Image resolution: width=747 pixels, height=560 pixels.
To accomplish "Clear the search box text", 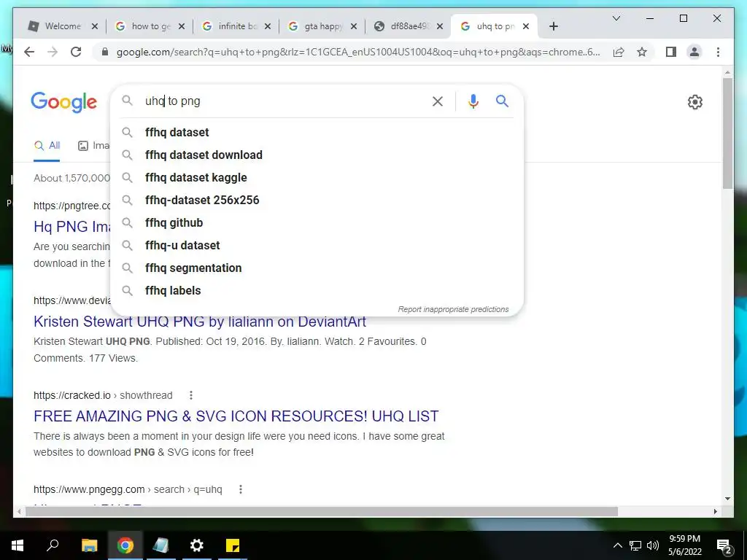I will [x=438, y=101].
